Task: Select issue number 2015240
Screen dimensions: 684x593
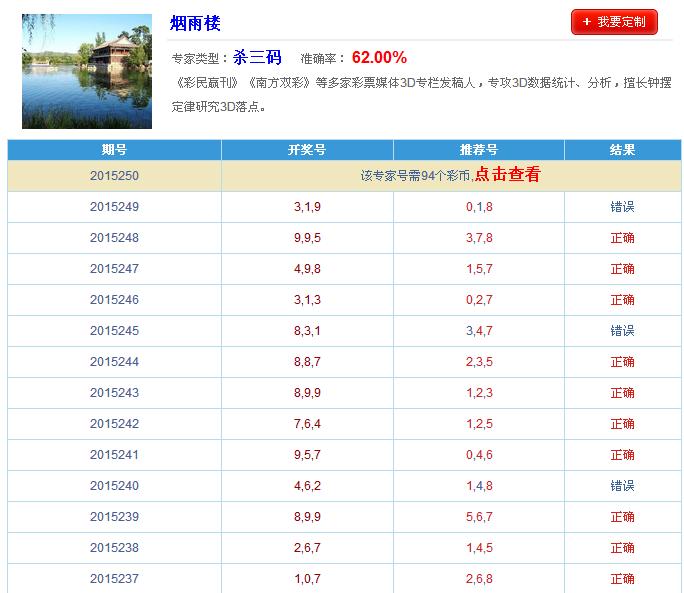Action: coord(114,486)
